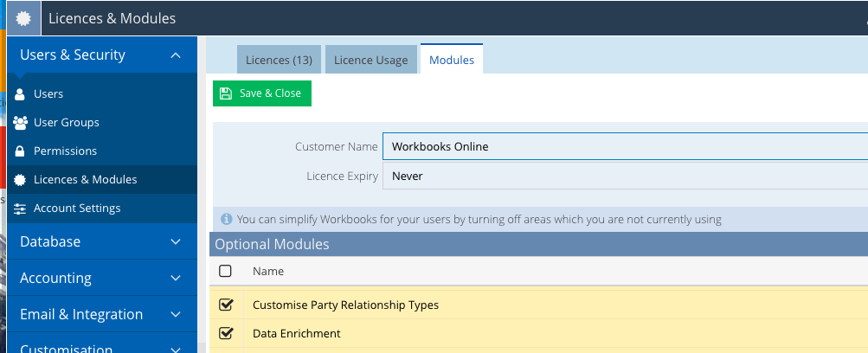Click the Licence Expiry field showing Never
This screenshot has width=868, height=353.
(626, 176)
